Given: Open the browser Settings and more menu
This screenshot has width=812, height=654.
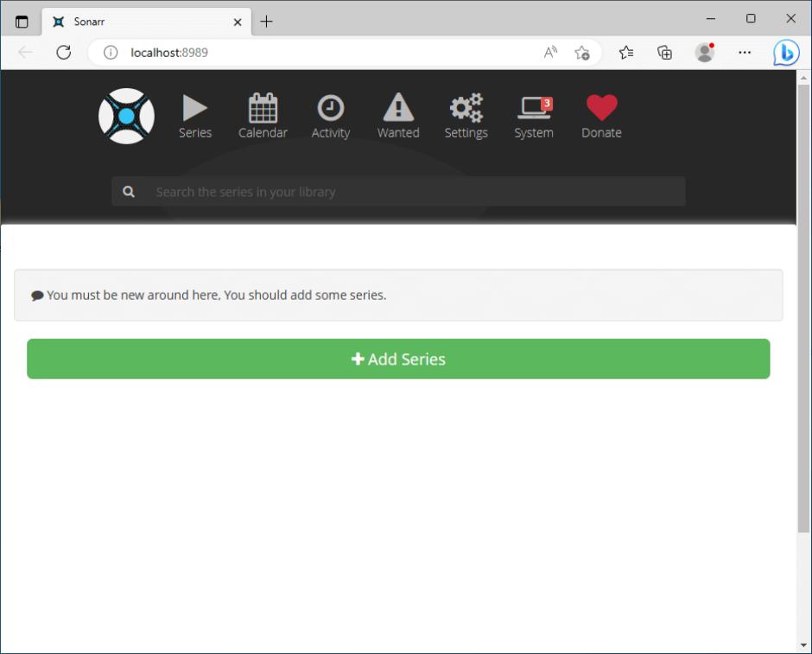Looking at the screenshot, I should tap(744, 53).
